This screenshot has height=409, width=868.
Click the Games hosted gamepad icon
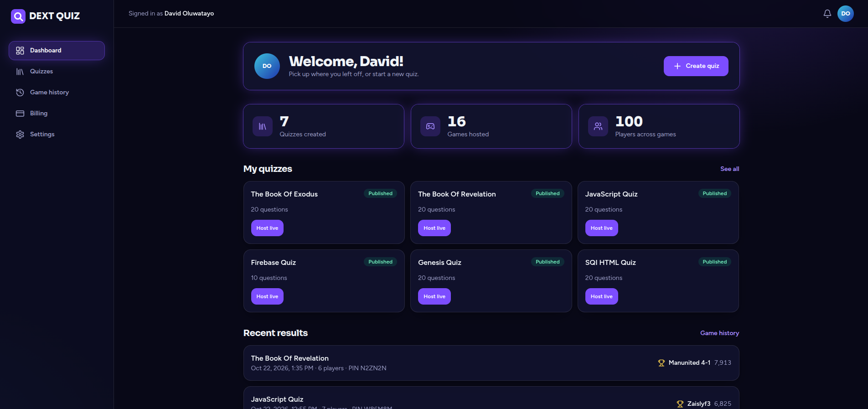pyautogui.click(x=430, y=126)
